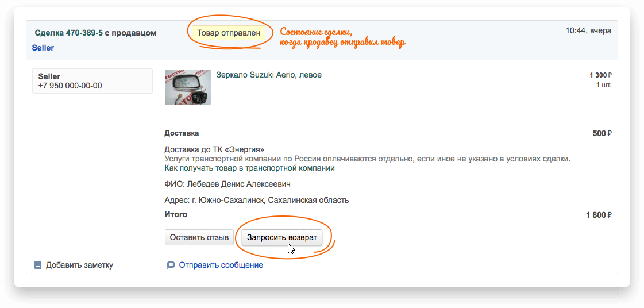Click the 1 300 ₽ item price

[600, 75]
